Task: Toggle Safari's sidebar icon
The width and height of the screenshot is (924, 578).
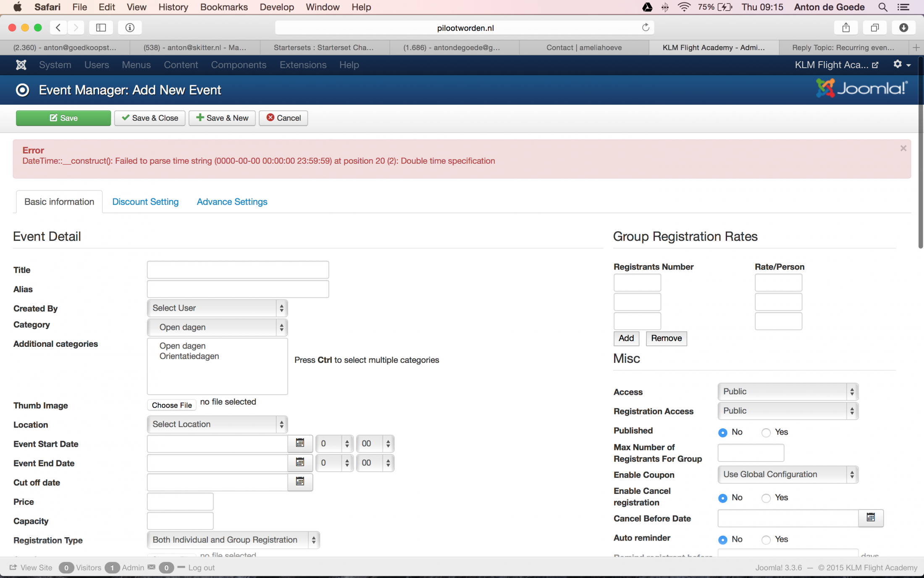Action: pyautogui.click(x=101, y=28)
